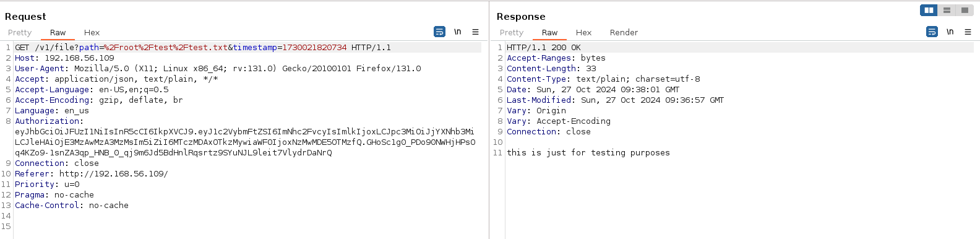Toggle \n non-printable characters in Request panel
Screen dimensions: 980x239
458,32
